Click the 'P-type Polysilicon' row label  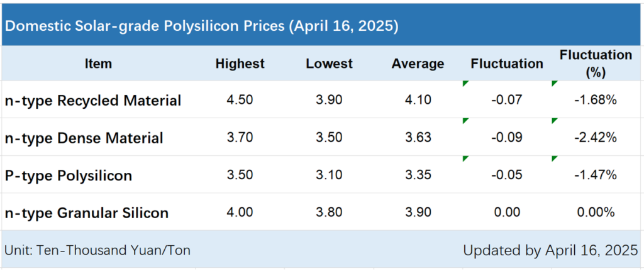(68, 175)
